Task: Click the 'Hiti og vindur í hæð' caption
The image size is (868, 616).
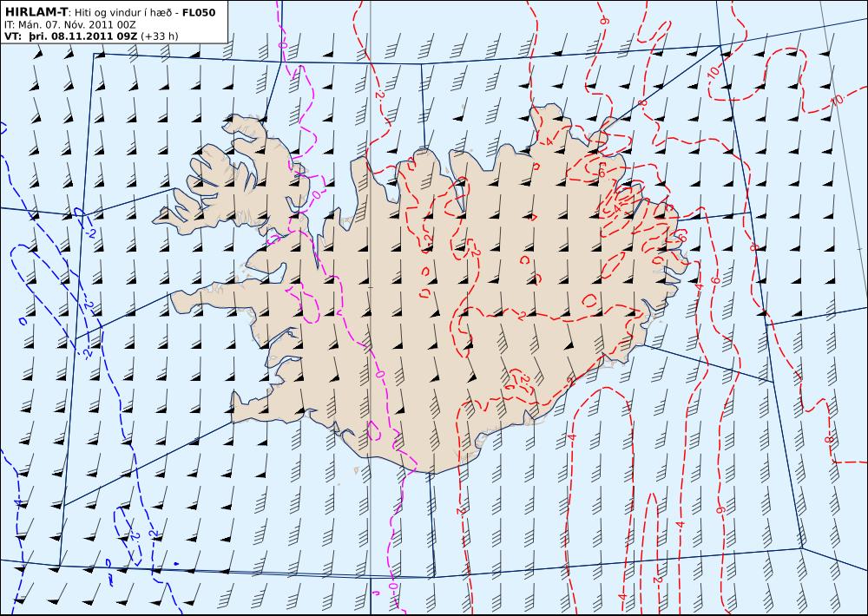Action: point(124,12)
